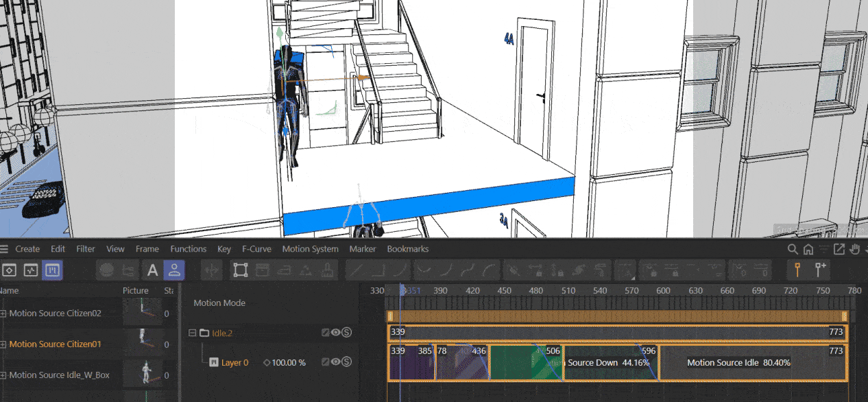This screenshot has width=868, height=402.
Task: Select Motion Source Citizen01 thumbnail
Action: (x=142, y=343)
